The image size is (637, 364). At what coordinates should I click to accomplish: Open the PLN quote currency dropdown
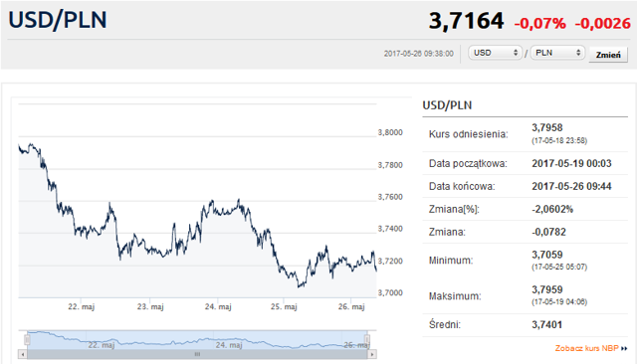point(557,53)
